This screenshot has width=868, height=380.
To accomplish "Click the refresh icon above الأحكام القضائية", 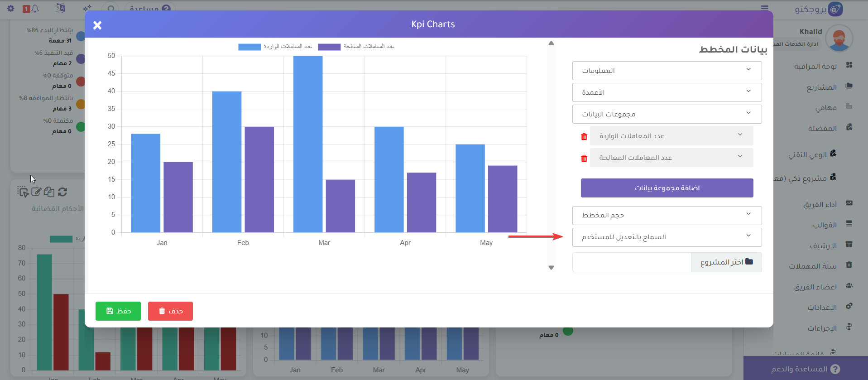I will point(62,192).
